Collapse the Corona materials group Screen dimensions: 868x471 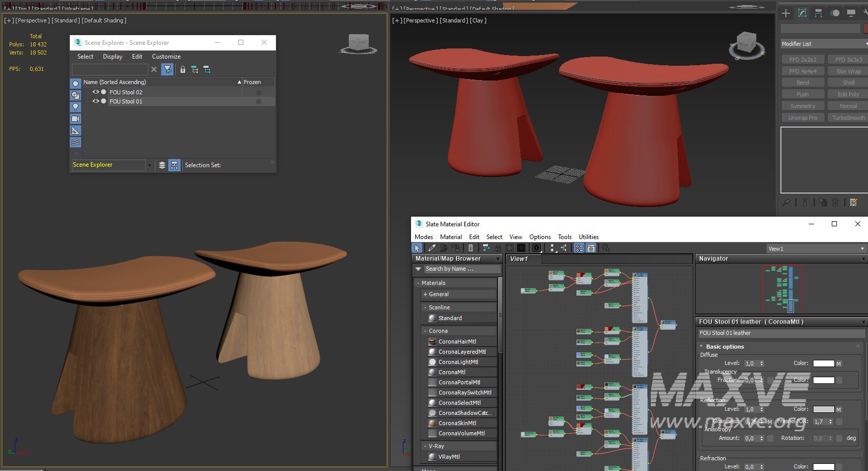pyautogui.click(x=425, y=331)
